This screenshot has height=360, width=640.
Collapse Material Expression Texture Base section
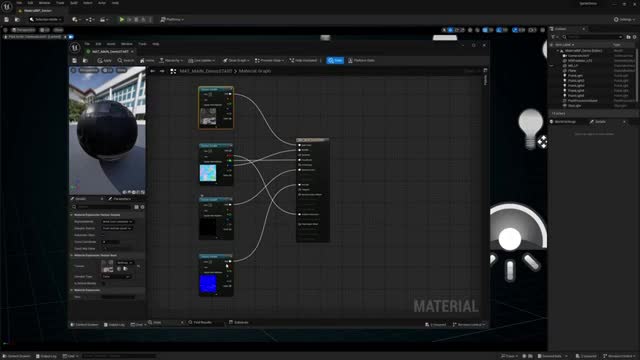click(x=71, y=255)
